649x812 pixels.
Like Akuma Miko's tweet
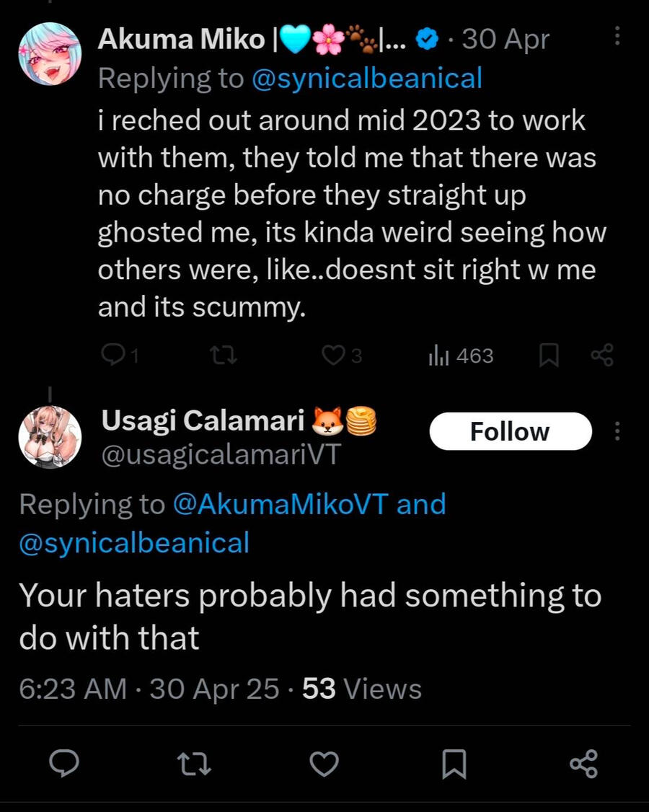pos(332,355)
